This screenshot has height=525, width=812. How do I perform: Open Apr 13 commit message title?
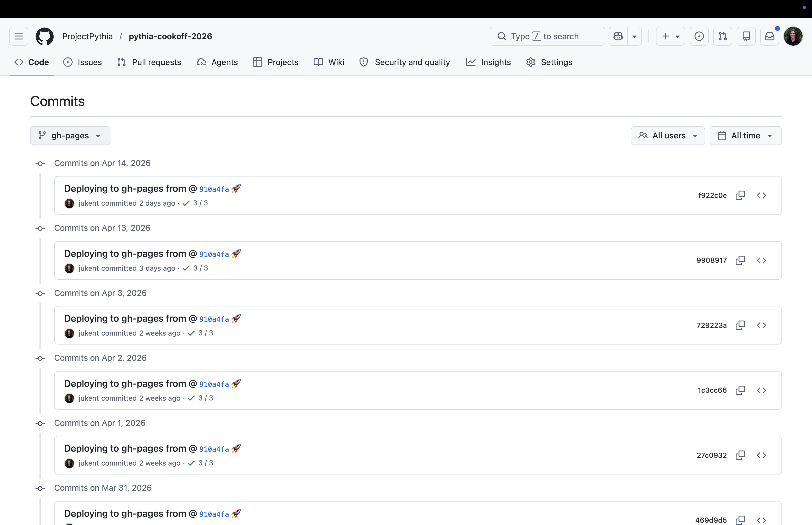click(x=130, y=254)
